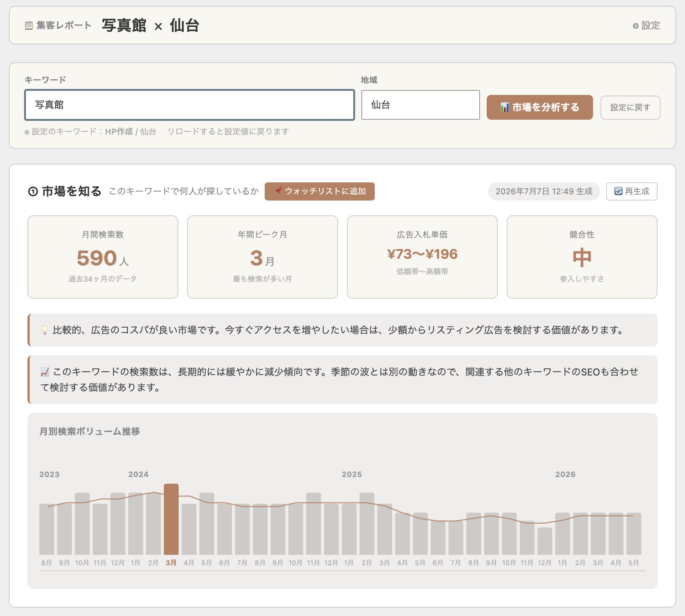Screen dimensions: 685x616
Task: Click the 市場を知る section heading
Action: pyautogui.click(x=72, y=191)
